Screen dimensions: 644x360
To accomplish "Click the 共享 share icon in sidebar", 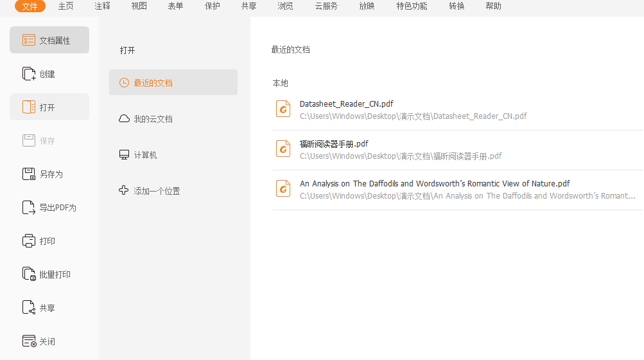I will [x=29, y=307].
